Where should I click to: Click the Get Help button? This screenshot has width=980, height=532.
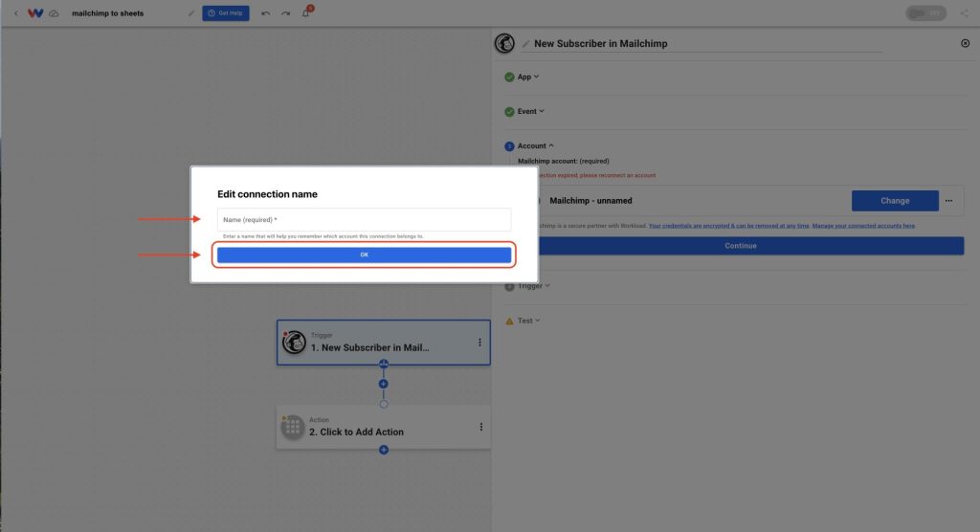[x=226, y=13]
